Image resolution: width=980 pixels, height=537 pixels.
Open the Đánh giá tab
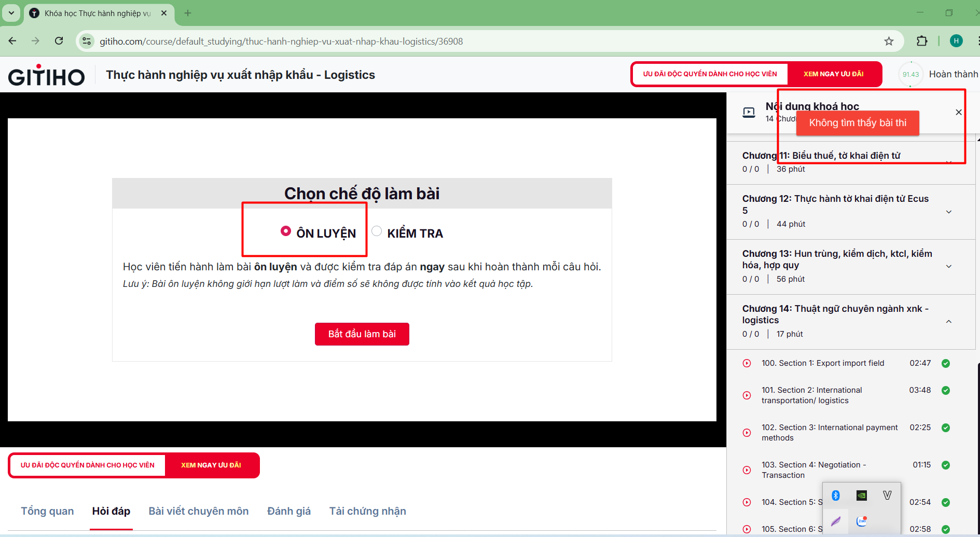pos(289,511)
